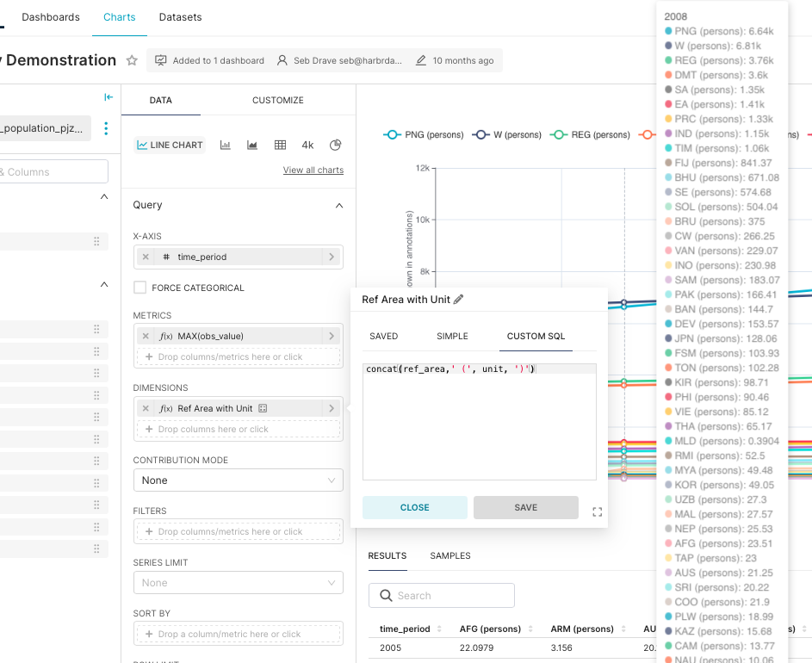812x663 pixels.
Task: Edit the Ref Area with Unit title
Action: (x=458, y=300)
